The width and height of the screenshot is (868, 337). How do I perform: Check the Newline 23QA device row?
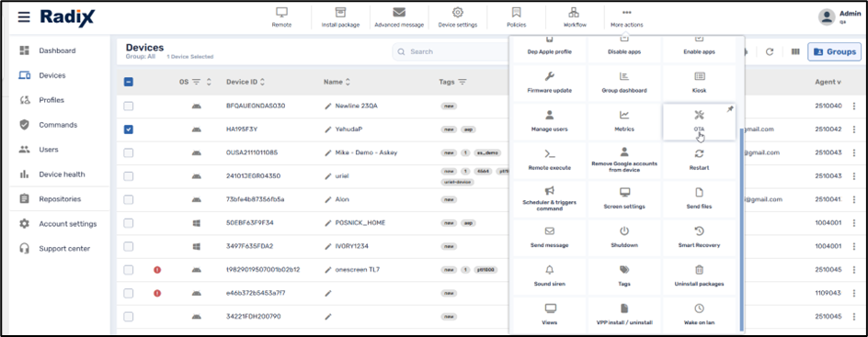[x=128, y=106]
